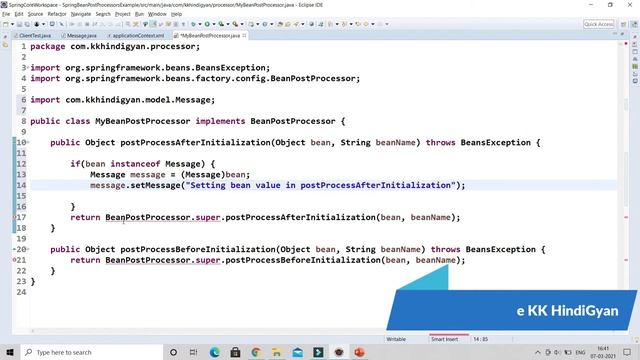Viewport: 640px width, 360px height.
Task: Open Windows Start menu
Action: coord(10,352)
